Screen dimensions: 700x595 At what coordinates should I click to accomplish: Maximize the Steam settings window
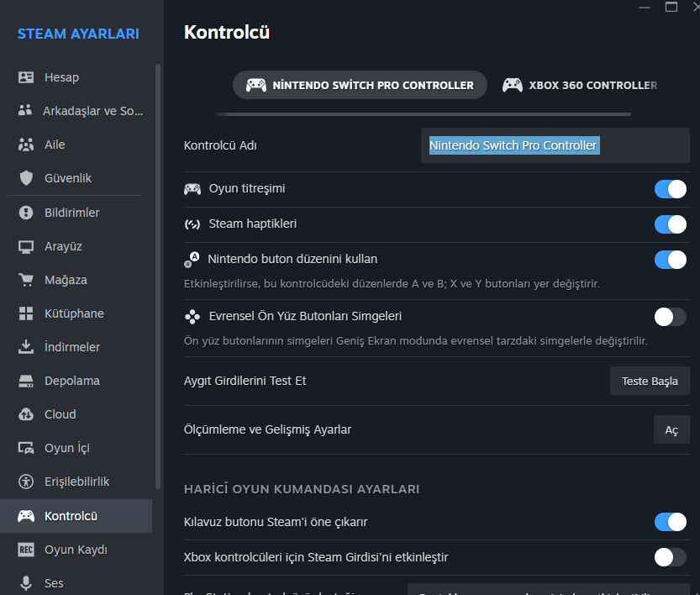pyautogui.click(x=671, y=7)
